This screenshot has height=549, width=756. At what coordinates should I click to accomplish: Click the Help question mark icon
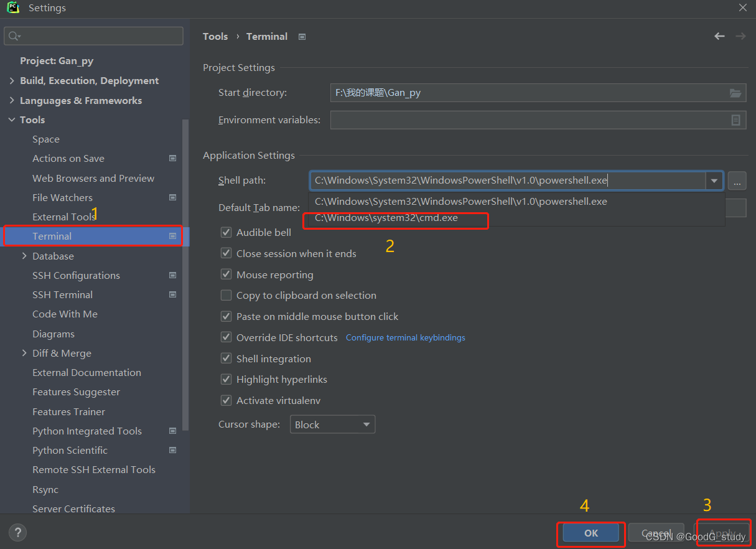17,533
